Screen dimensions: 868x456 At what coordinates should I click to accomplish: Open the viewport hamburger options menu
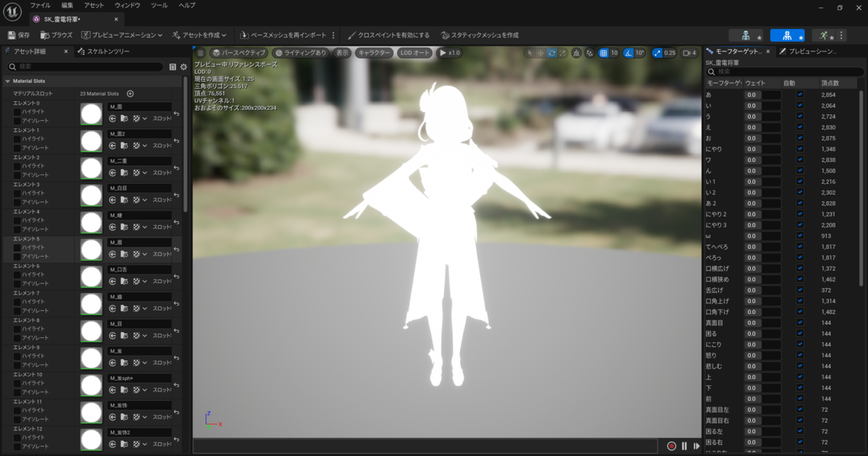[200, 53]
